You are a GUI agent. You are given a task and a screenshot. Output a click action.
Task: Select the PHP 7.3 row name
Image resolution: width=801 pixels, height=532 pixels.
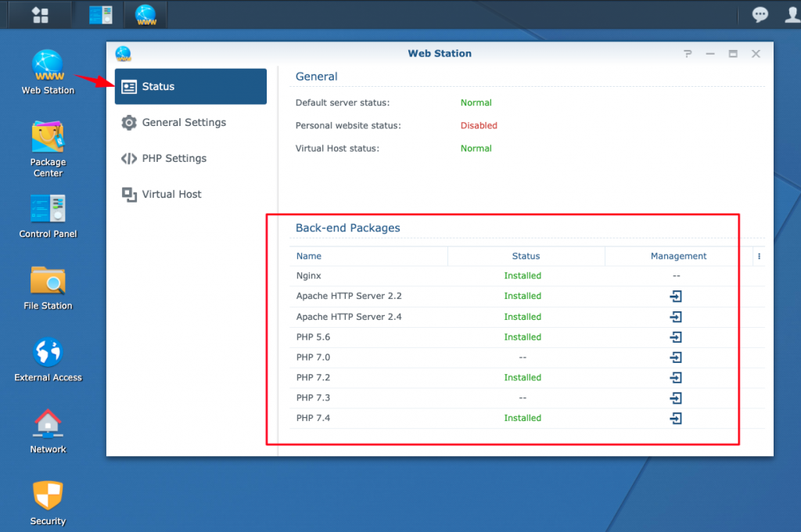313,397
